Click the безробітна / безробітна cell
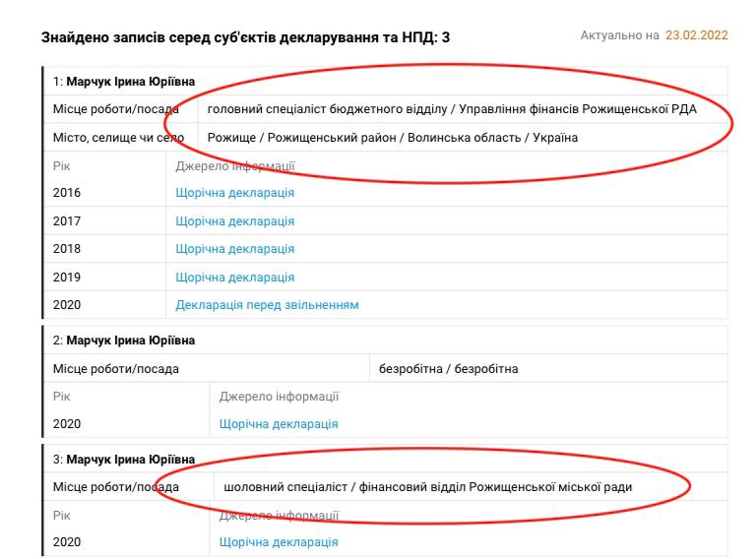The image size is (756, 559). (449, 369)
